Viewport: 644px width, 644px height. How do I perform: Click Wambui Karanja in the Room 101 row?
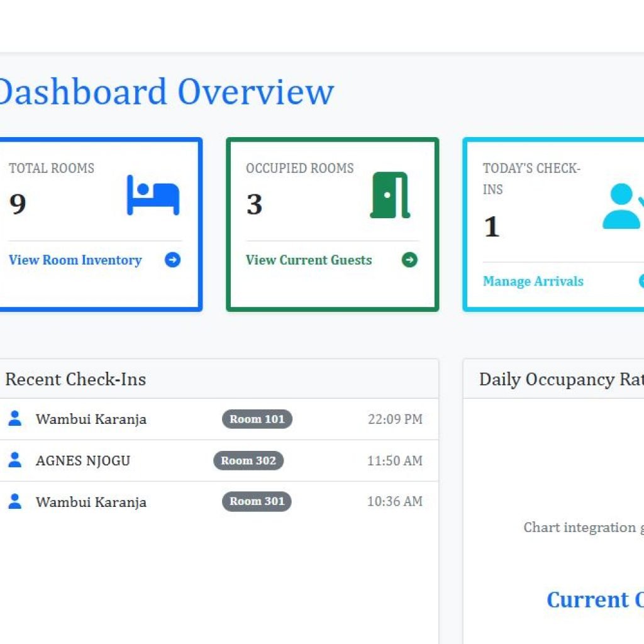pyautogui.click(x=91, y=419)
